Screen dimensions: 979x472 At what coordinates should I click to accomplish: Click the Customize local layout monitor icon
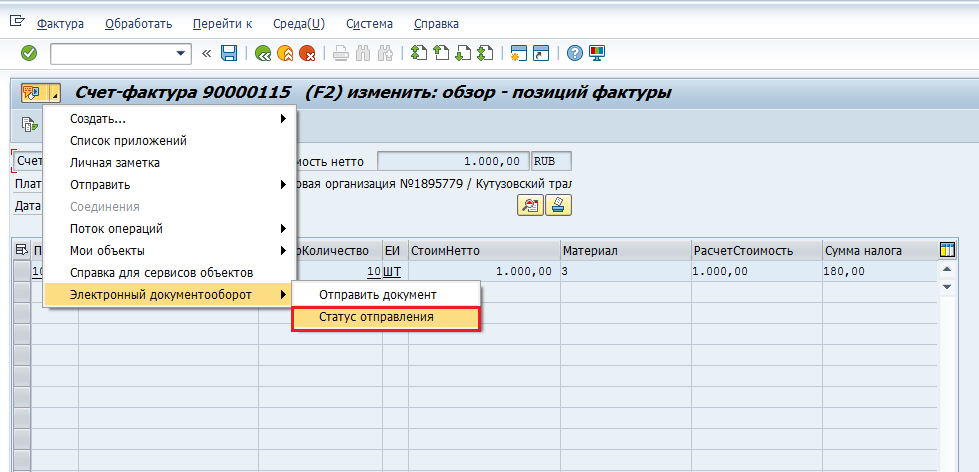pyautogui.click(x=597, y=53)
